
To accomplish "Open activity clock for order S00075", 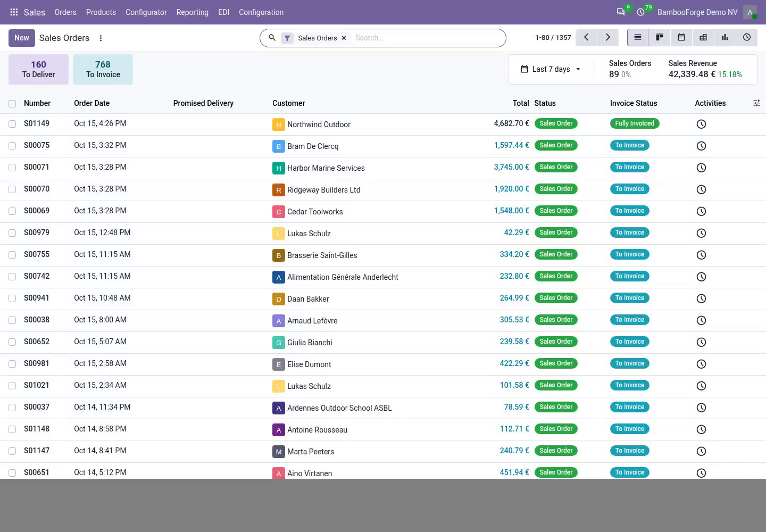I will (x=701, y=146).
